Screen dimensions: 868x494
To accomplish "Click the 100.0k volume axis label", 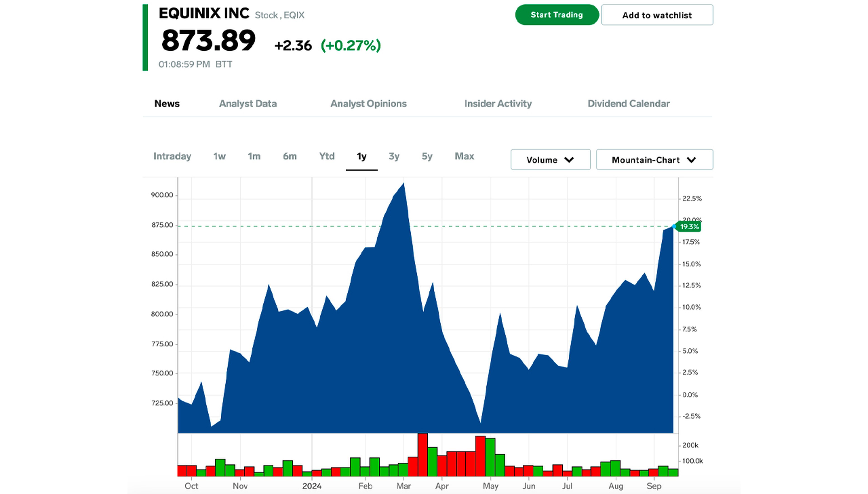I will pyautogui.click(x=692, y=461).
